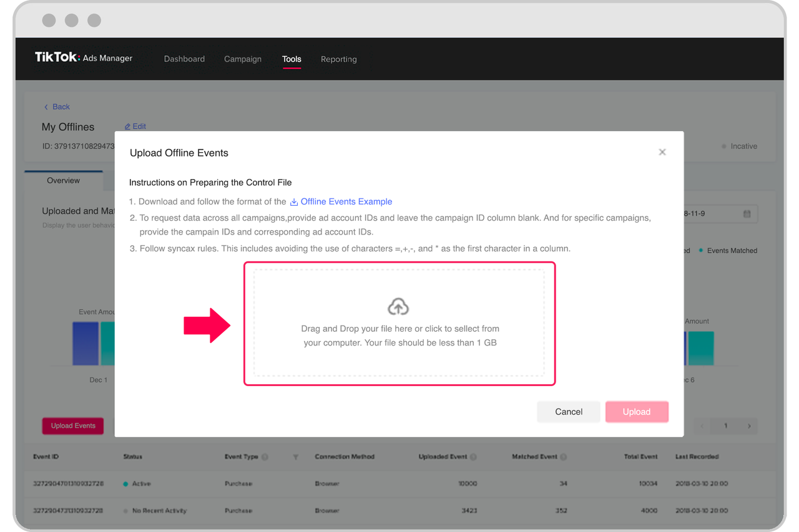This screenshot has width=799, height=532.
Task: Select page 1 in the pagination bar
Action: point(725,425)
